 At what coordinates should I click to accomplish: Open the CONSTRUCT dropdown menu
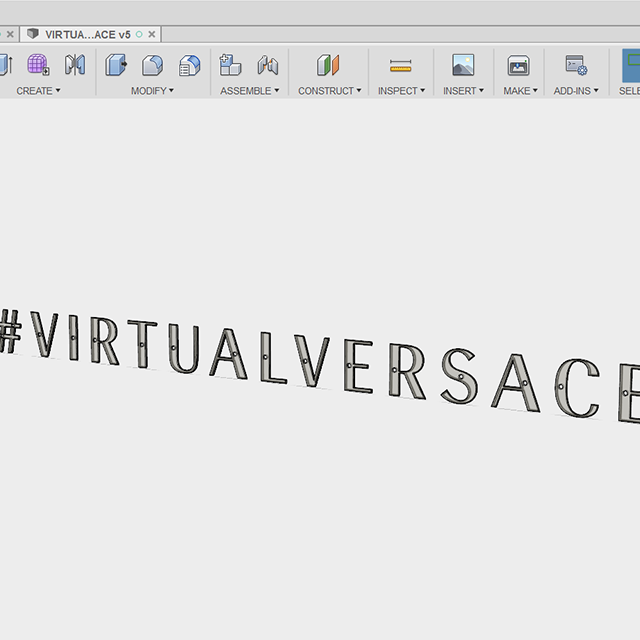pyautogui.click(x=329, y=91)
